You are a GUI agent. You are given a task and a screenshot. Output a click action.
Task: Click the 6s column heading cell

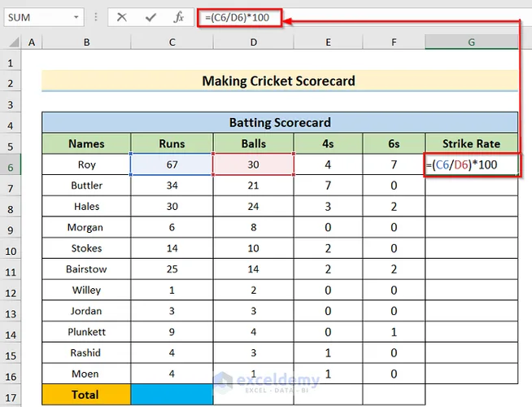pos(394,143)
